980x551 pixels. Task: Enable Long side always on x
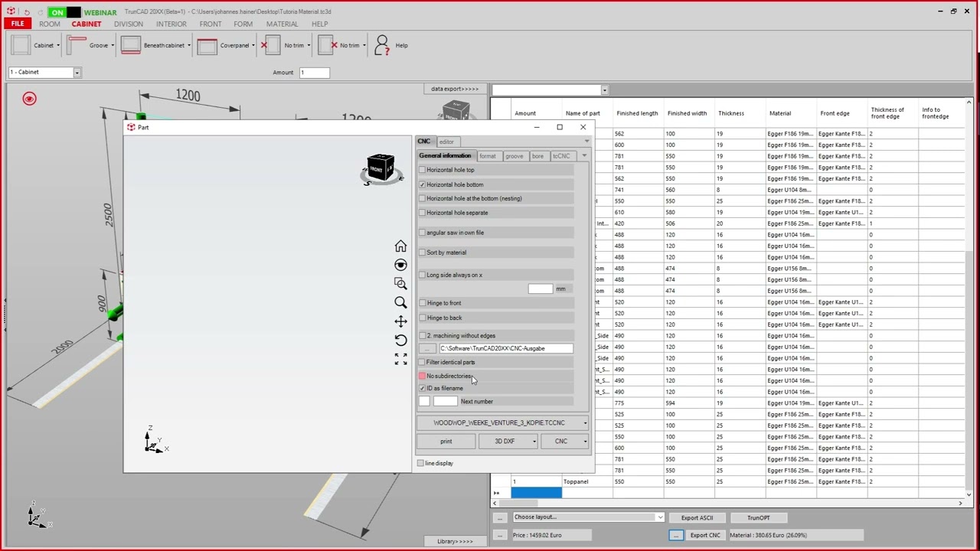pyautogui.click(x=422, y=275)
